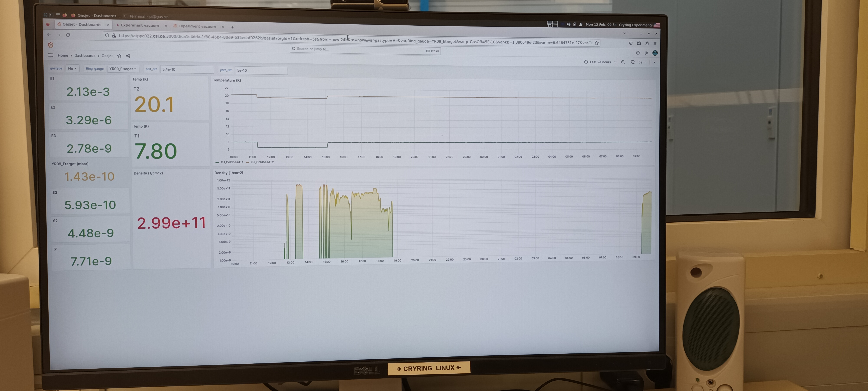Switch to the first Experiment vacuum tab
This screenshot has width=868, height=391.
tap(140, 25)
